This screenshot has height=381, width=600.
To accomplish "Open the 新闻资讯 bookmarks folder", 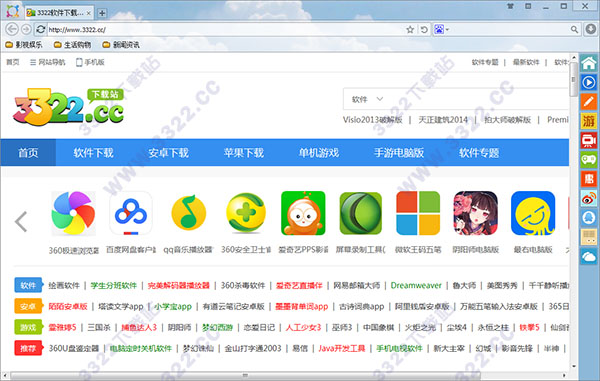I will 121,45.
